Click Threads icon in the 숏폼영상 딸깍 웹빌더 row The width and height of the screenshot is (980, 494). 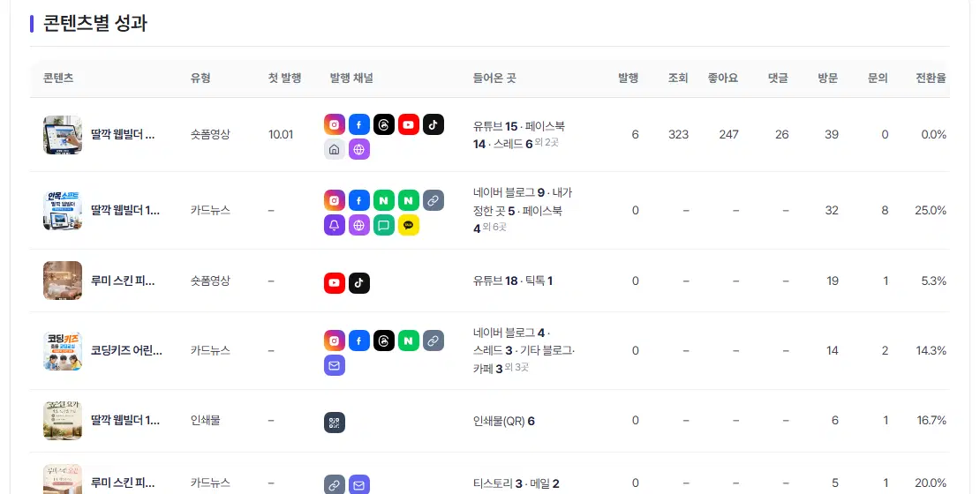(x=384, y=125)
